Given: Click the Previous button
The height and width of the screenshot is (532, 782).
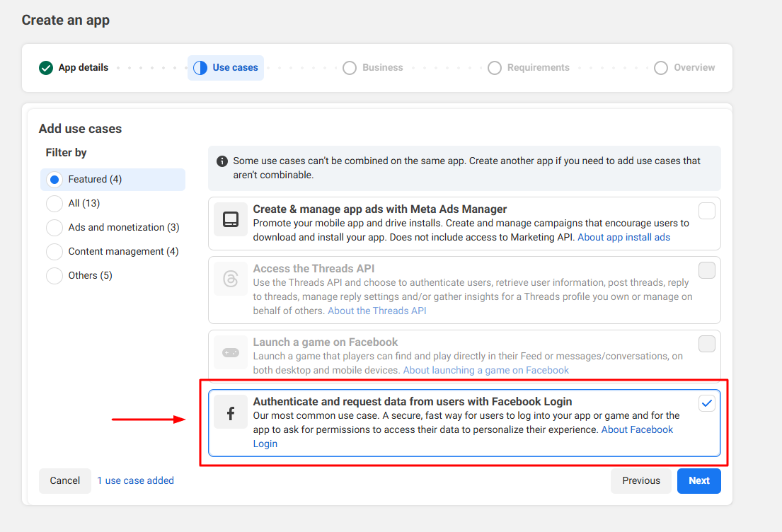Looking at the screenshot, I should [641, 480].
